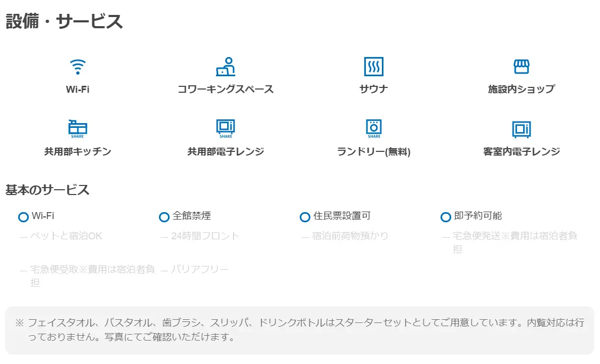Viewport: 600px width, 364px height.
Task: Click the free laundry icon
Action: [x=373, y=128]
